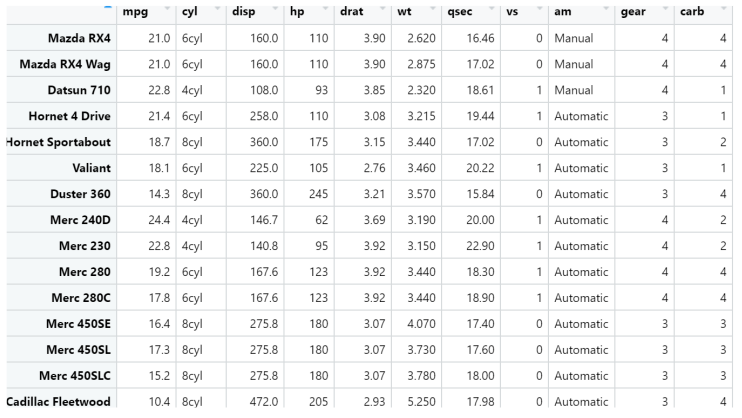Open the am column dropdown arrow

click(x=606, y=9)
